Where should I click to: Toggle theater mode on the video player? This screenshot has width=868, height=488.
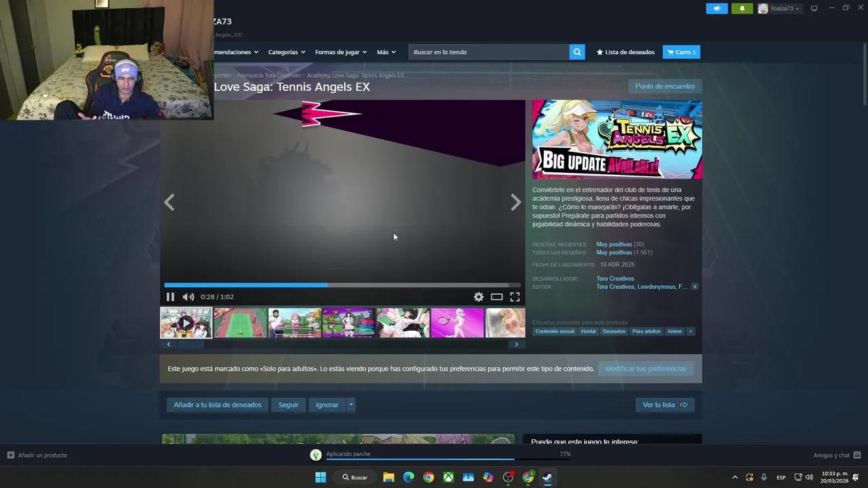(x=496, y=297)
